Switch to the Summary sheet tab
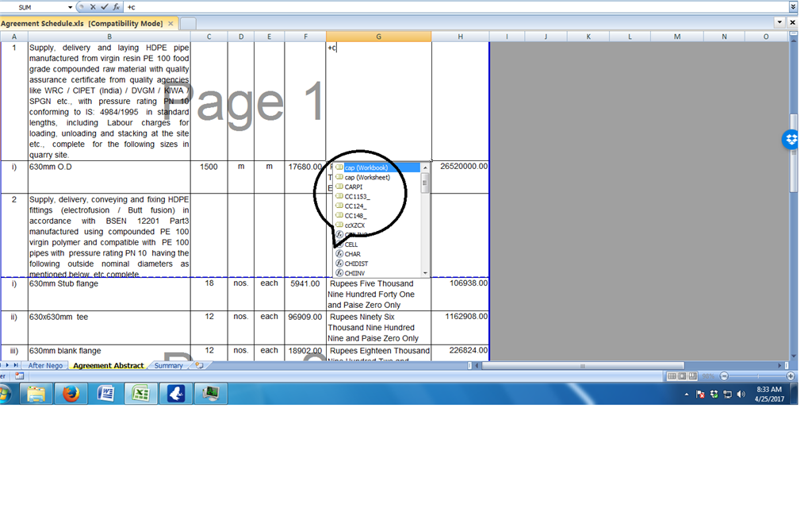This screenshot has height=508, width=812. point(169,366)
